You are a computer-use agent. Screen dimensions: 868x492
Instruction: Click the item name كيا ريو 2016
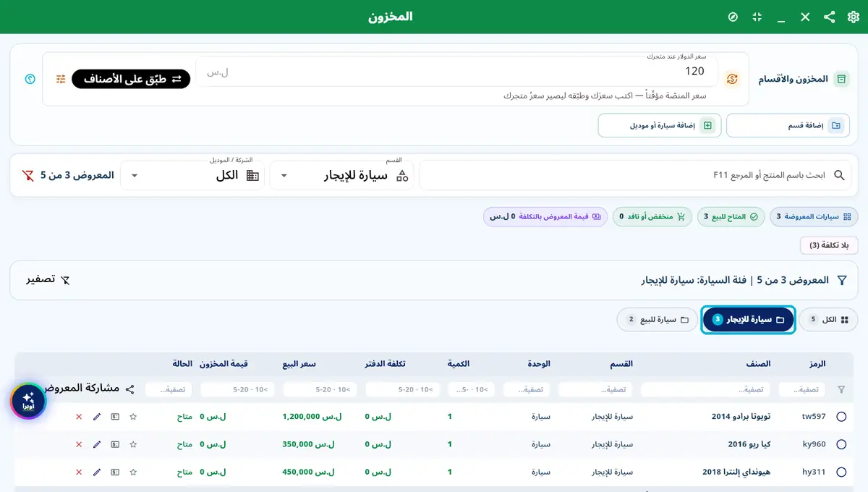[749, 444]
